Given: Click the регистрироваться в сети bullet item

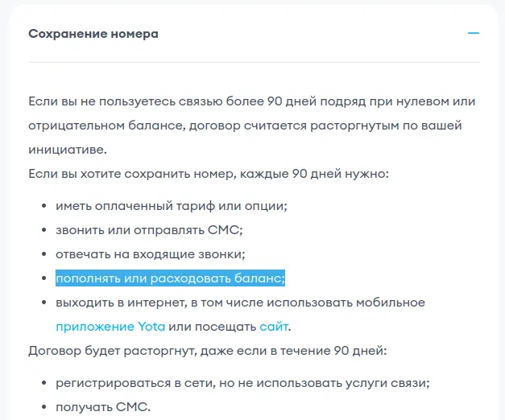Looking at the screenshot, I should point(242,383).
